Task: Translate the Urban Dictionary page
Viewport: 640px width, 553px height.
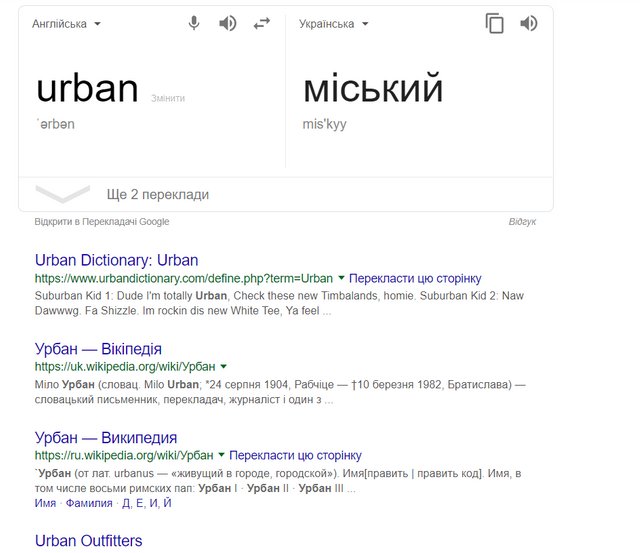Action: (x=416, y=278)
